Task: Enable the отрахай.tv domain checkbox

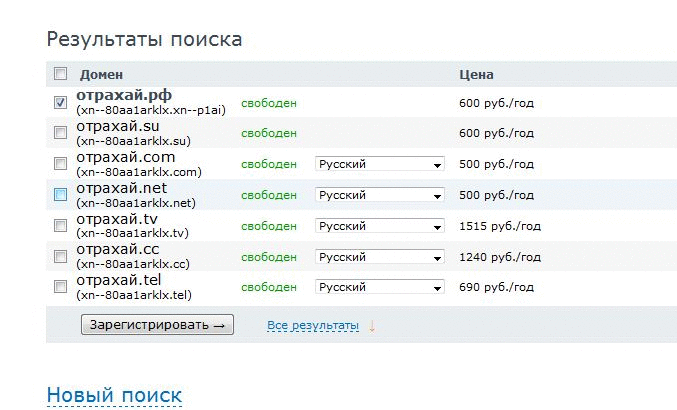Action: 60,225
